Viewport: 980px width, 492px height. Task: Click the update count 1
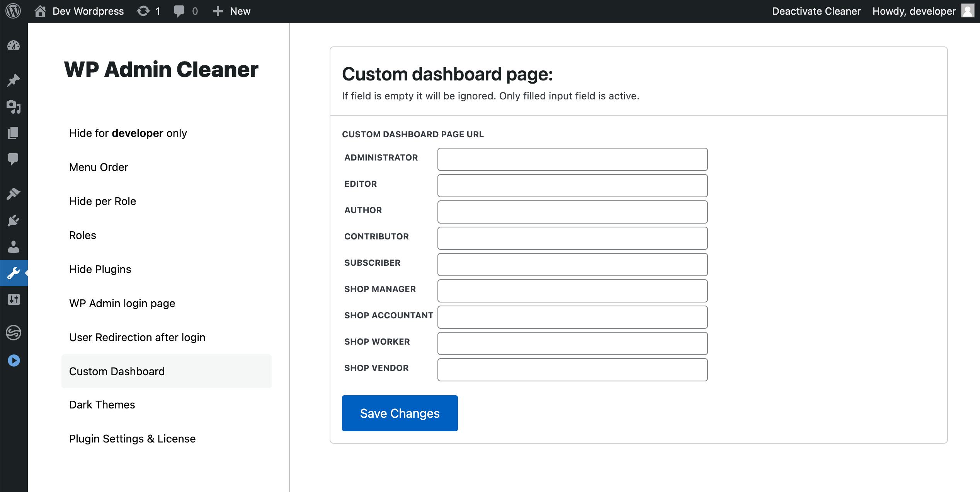point(158,11)
